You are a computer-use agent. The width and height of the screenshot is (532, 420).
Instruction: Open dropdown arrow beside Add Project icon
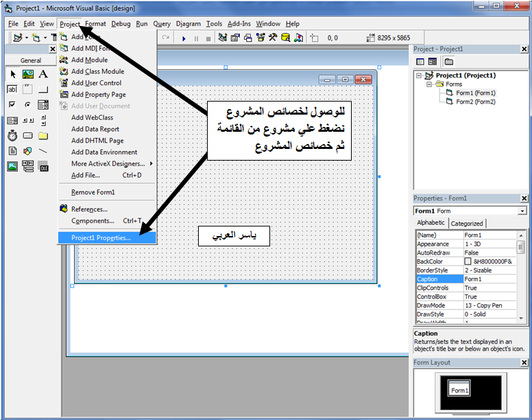[x=27, y=38]
